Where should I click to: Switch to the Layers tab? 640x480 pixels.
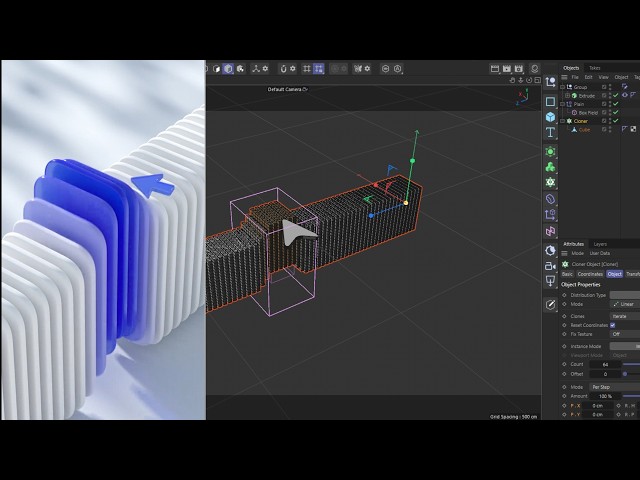[600, 244]
